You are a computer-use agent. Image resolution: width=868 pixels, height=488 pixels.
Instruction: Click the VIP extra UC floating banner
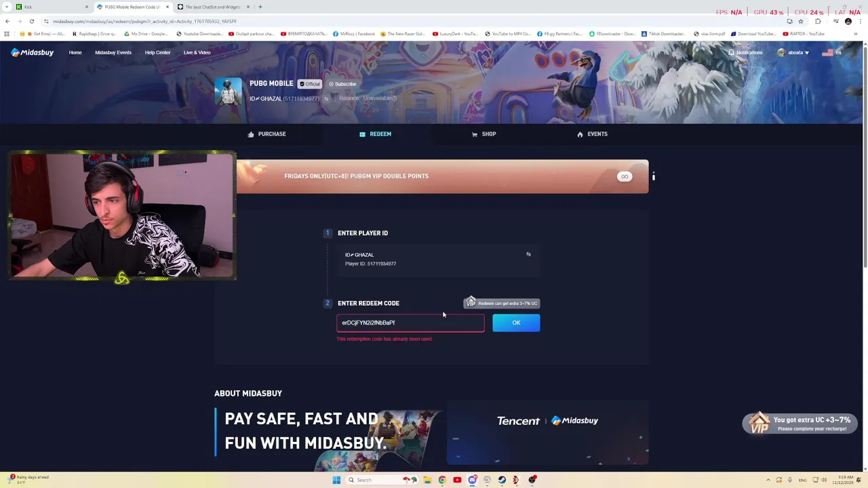tap(800, 423)
